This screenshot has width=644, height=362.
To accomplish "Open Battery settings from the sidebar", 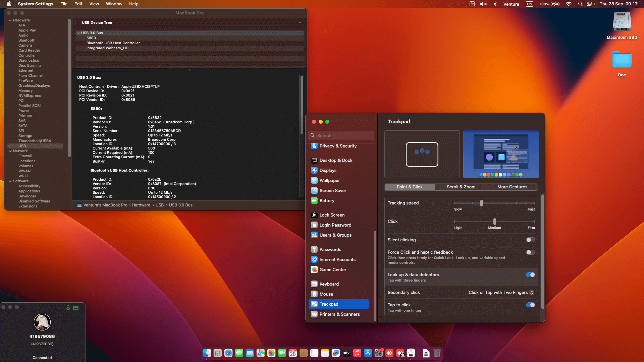I will click(327, 200).
